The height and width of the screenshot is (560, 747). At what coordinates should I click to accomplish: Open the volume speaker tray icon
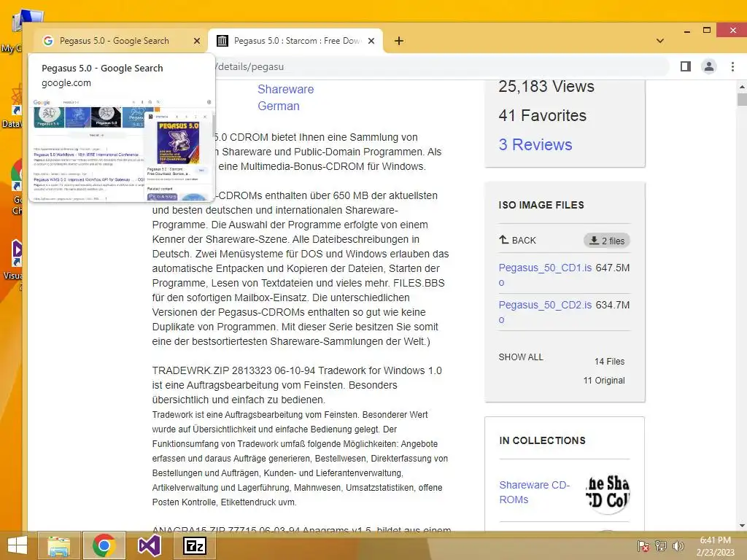point(678,546)
